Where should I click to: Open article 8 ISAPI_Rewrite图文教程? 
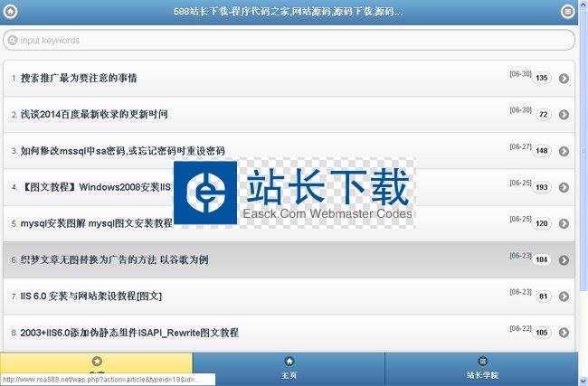[x=289, y=333]
